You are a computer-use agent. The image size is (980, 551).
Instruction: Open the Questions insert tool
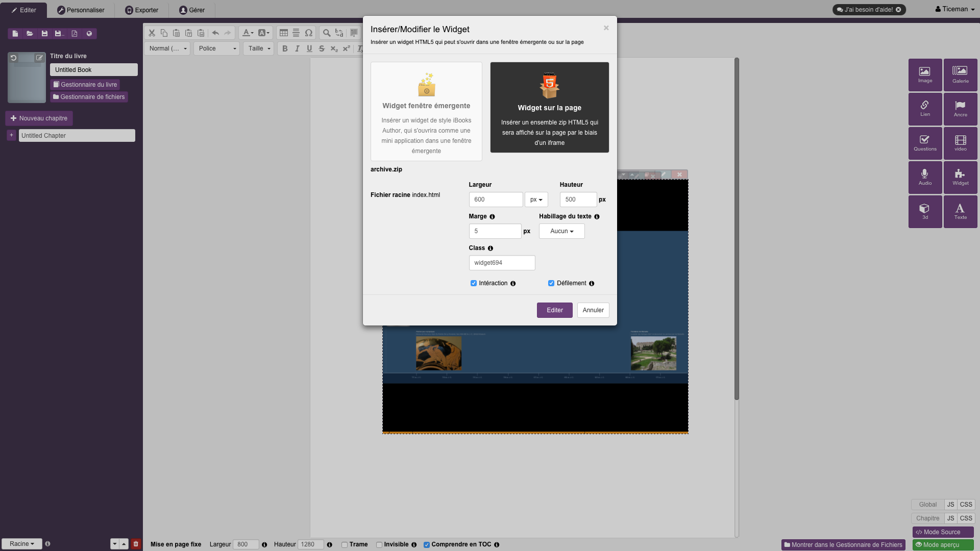coord(925,143)
